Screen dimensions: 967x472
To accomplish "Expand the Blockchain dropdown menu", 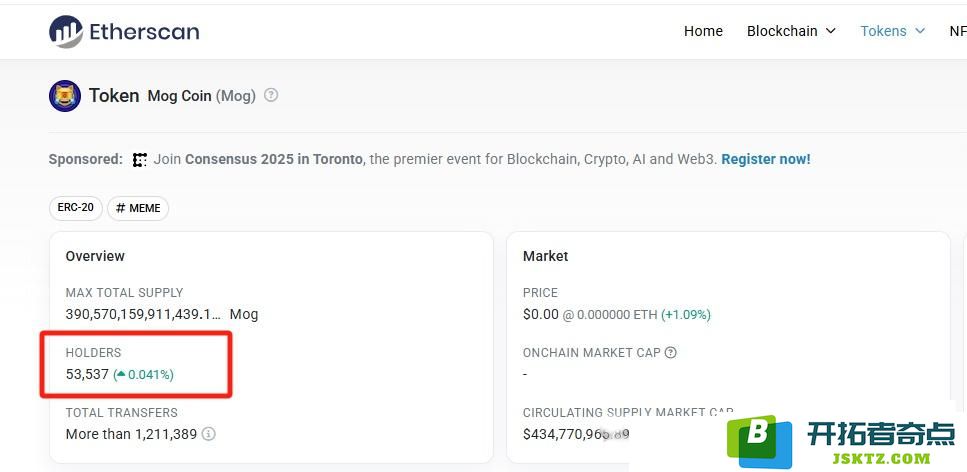I will tap(791, 31).
